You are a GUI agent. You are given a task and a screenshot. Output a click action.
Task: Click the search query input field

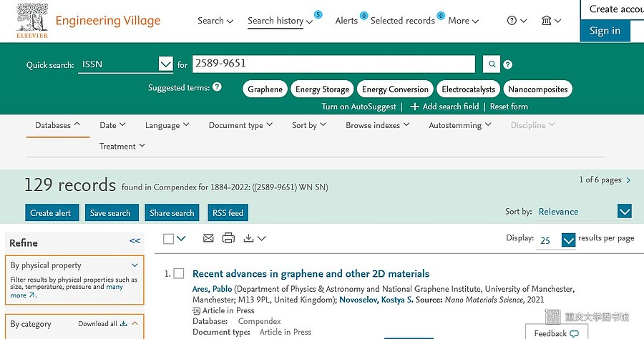point(333,64)
